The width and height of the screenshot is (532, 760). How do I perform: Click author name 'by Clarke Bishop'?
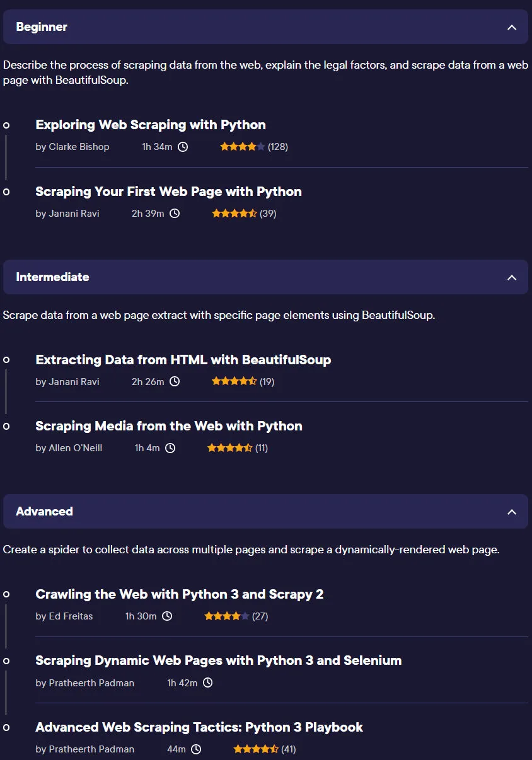click(72, 147)
